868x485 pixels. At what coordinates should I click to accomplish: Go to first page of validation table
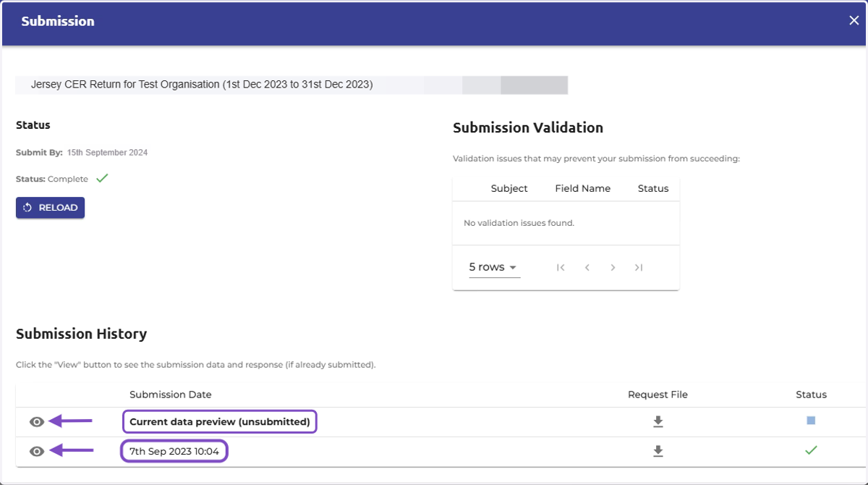point(561,268)
